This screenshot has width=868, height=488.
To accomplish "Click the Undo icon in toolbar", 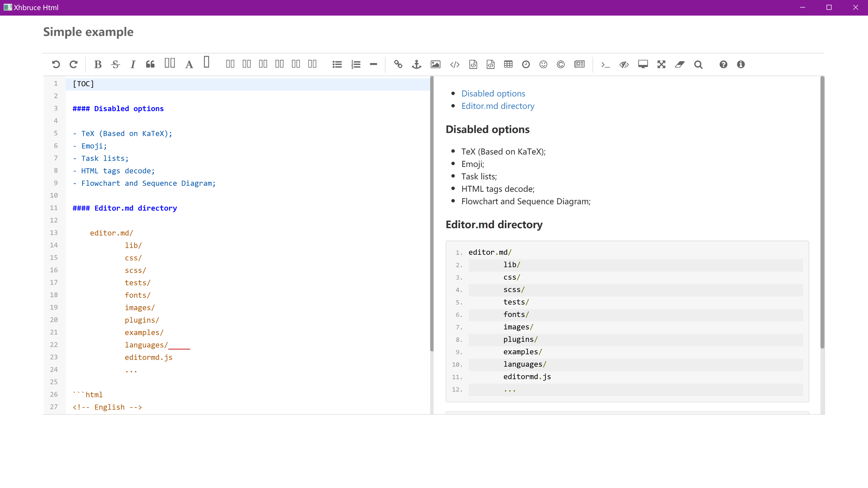I will click(x=56, y=64).
